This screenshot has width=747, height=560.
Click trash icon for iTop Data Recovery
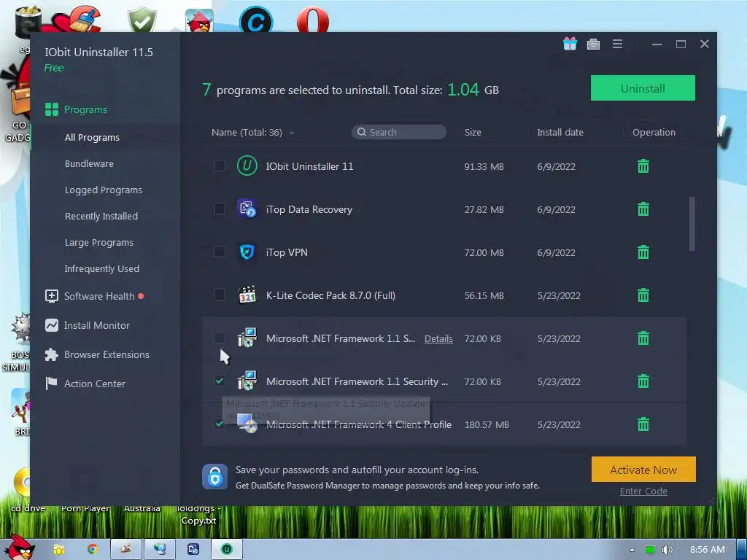pos(643,209)
